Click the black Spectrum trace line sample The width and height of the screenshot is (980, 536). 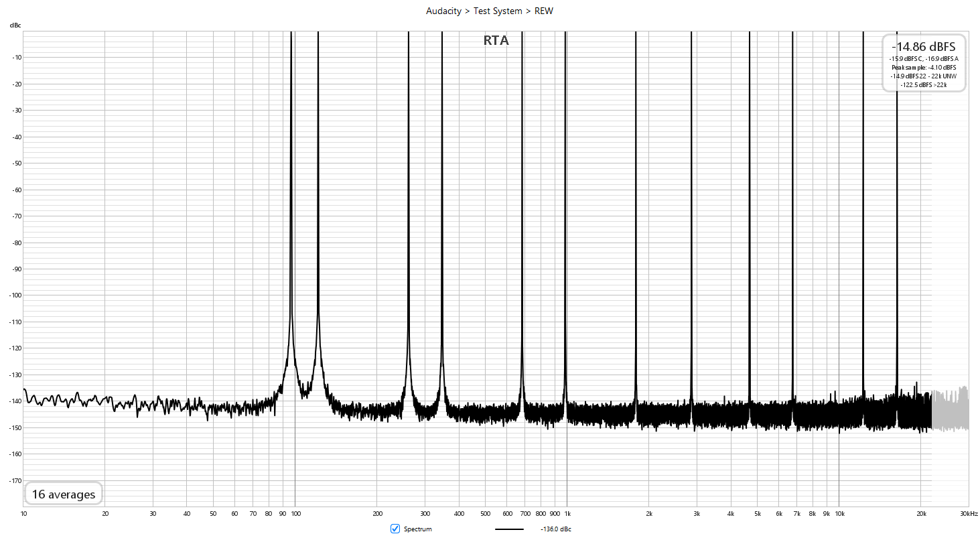click(x=509, y=529)
